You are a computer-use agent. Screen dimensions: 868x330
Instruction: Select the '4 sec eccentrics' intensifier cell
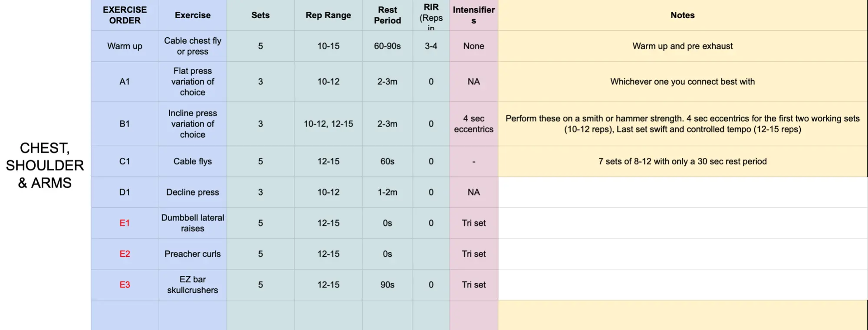click(473, 124)
